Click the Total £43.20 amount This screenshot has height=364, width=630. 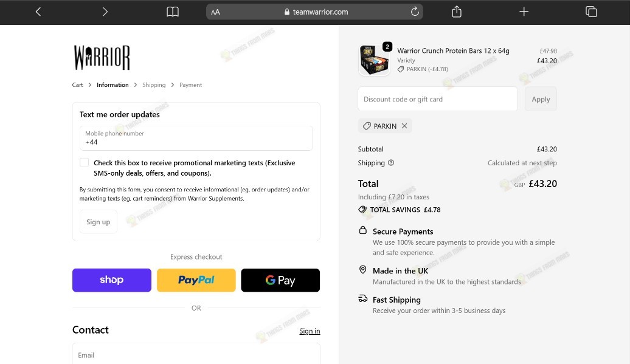coord(543,184)
